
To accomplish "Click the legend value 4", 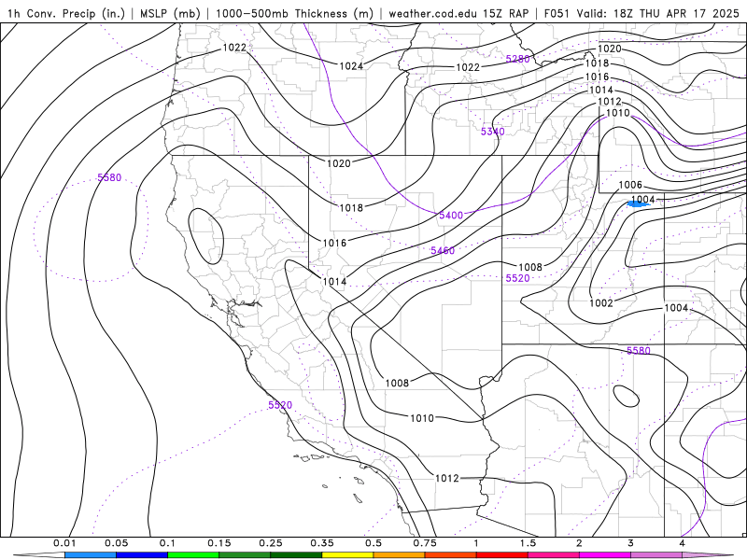I will pos(682,543).
